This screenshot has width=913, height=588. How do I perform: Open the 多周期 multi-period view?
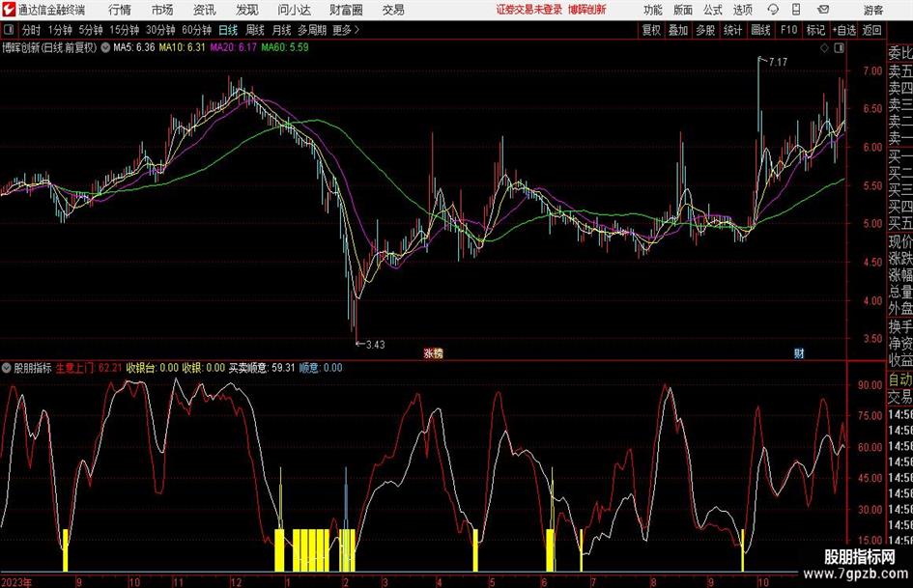pos(312,30)
